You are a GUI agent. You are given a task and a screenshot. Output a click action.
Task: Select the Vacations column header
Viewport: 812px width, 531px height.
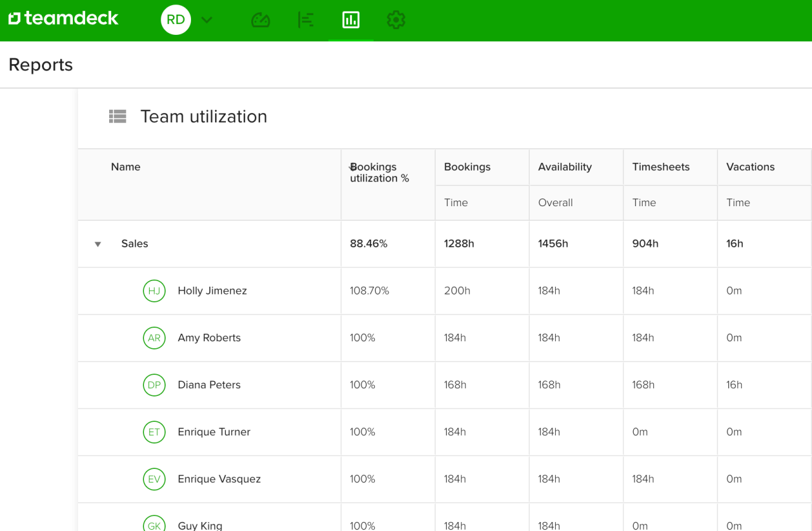pyautogui.click(x=750, y=167)
